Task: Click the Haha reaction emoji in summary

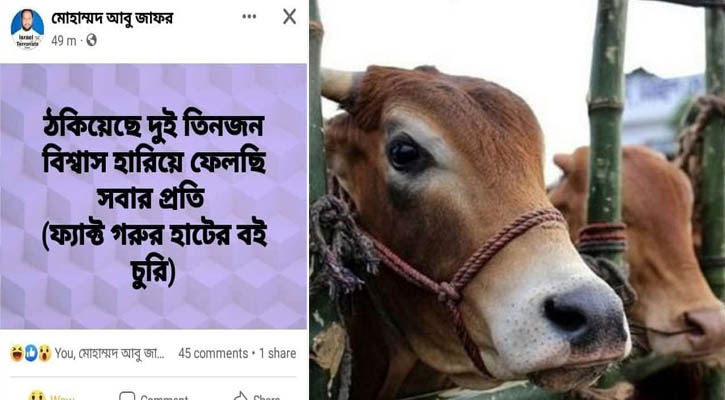Action: click(17, 353)
